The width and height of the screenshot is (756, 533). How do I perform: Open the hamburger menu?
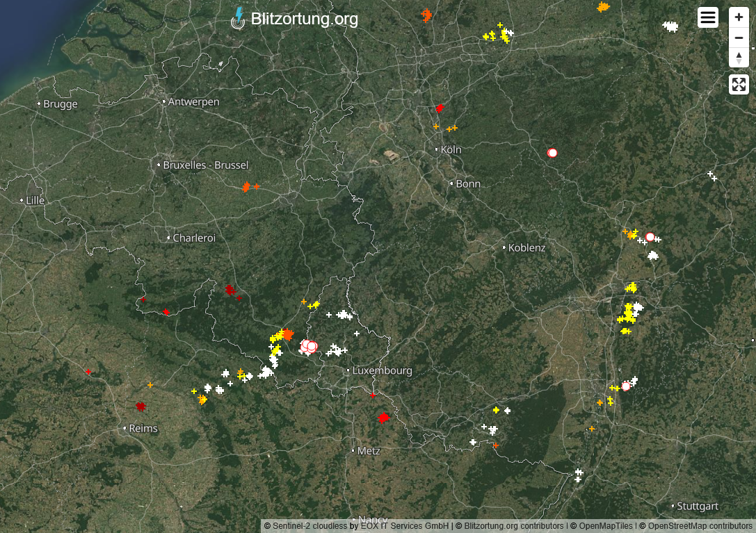(x=708, y=18)
